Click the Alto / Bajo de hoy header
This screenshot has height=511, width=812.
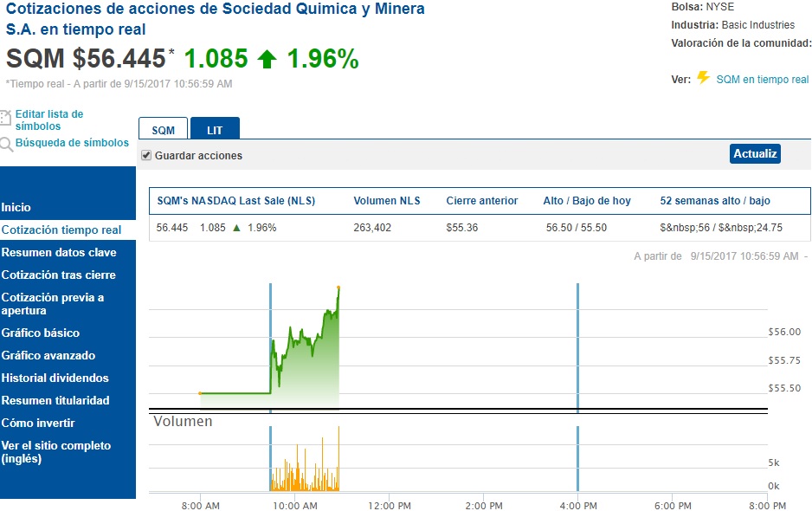click(x=587, y=201)
